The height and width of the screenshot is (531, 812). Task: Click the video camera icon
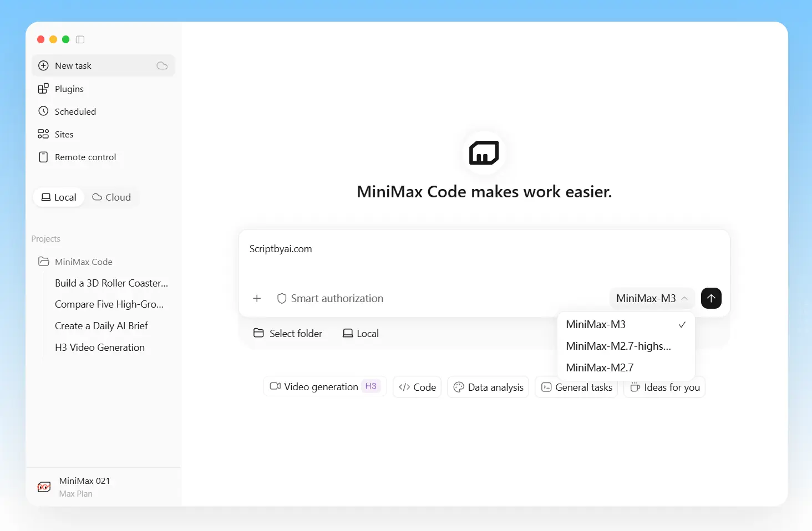click(275, 386)
